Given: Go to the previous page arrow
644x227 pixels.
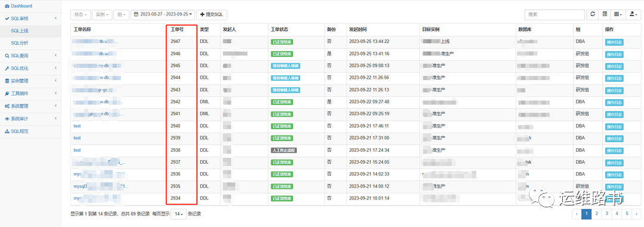Looking at the screenshot, I should [577, 213].
